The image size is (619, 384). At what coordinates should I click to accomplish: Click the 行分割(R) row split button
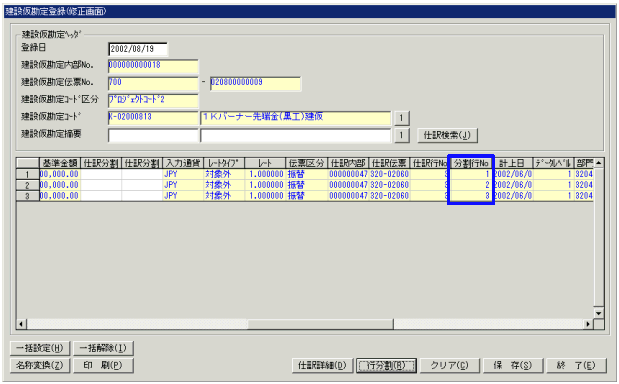click(386, 365)
